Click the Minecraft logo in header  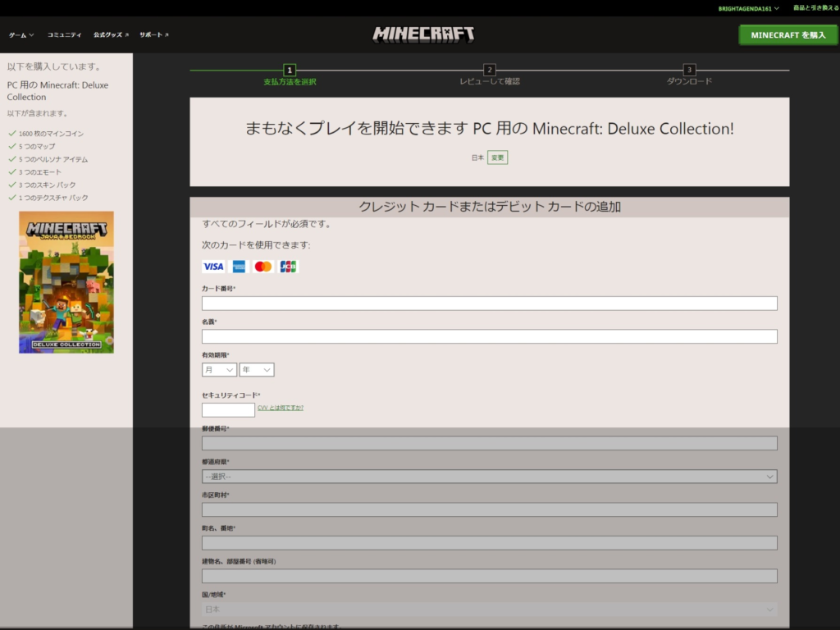pos(423,34)
